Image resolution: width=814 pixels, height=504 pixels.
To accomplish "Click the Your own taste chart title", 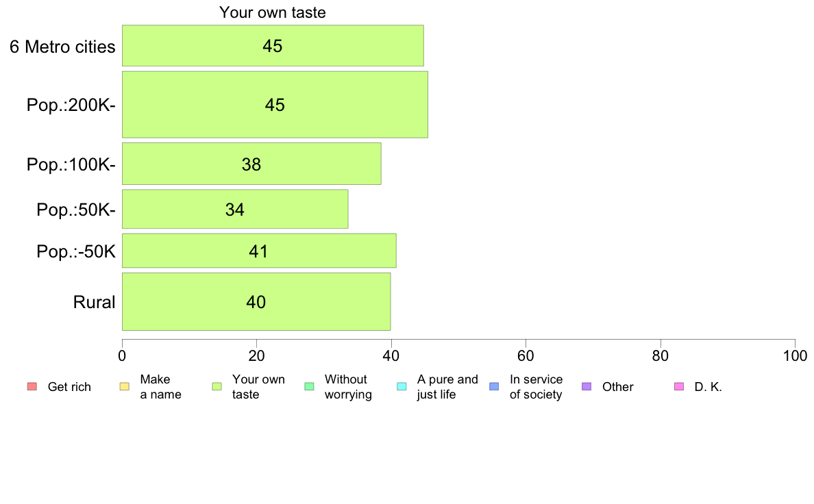I will pos(273,12).
